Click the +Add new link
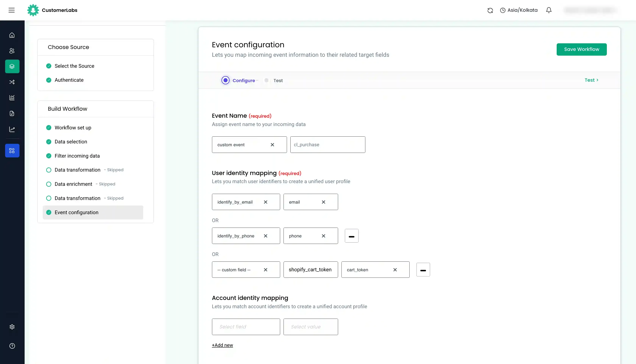 [222, 345]
